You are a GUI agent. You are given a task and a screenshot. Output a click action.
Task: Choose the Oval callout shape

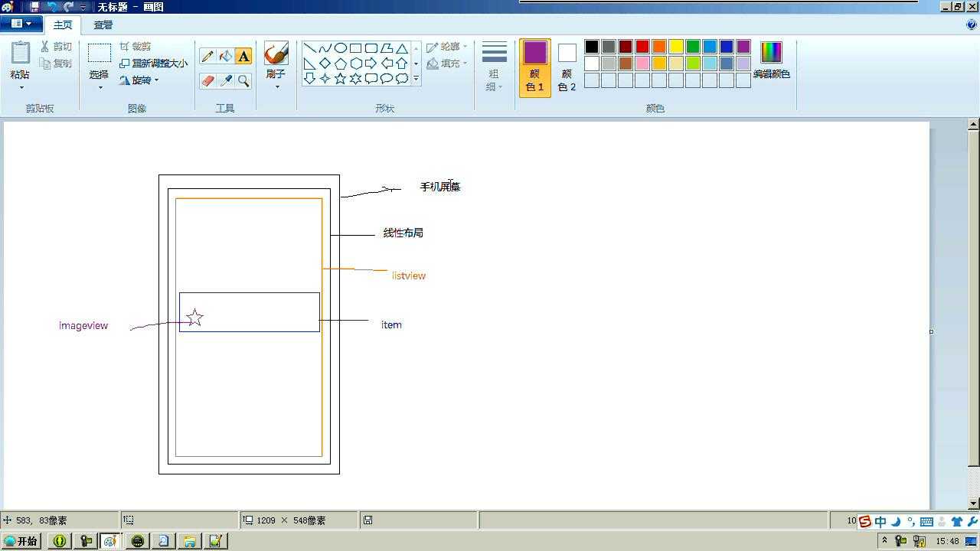click(x=387, y=79)
